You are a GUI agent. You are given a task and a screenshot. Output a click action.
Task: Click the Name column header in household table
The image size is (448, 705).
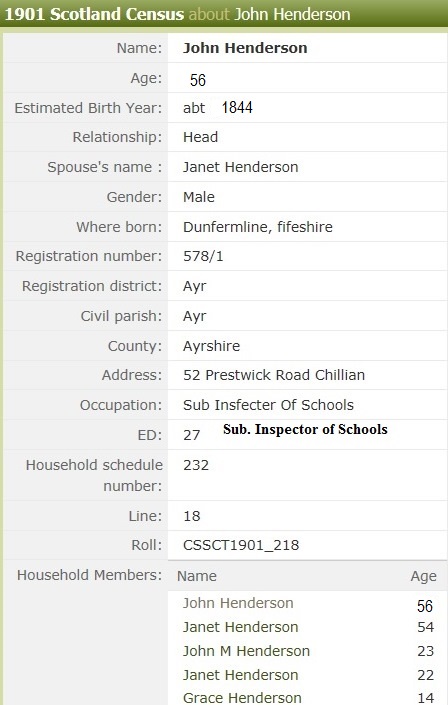(x=197, y=576)
